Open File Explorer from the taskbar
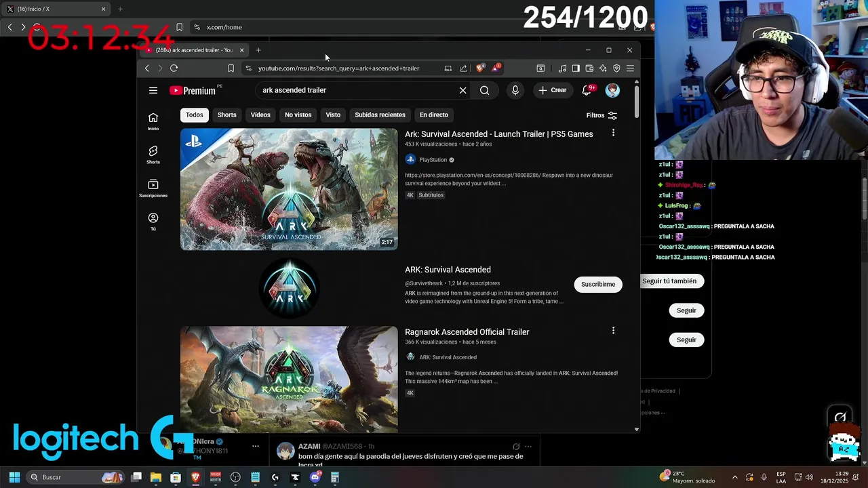Viewport: 868px width, 488px height. pyautogui.click(x=155, y=477)
